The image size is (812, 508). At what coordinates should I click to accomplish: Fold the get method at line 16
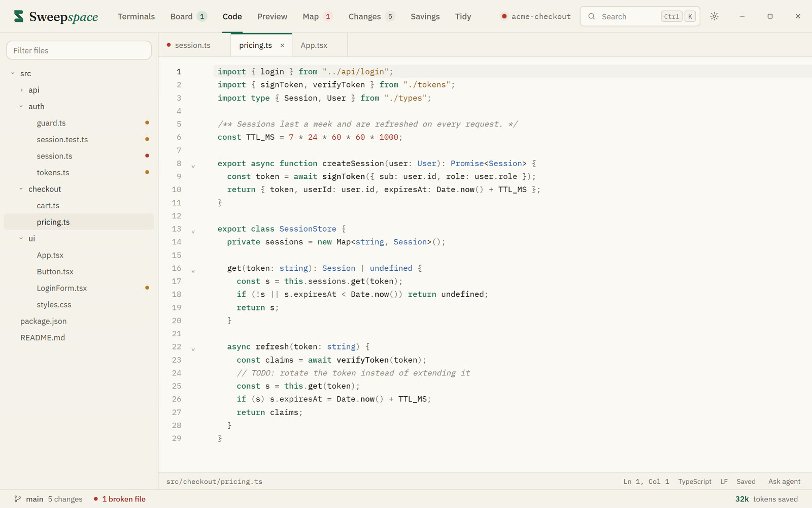tap(193, 271)
